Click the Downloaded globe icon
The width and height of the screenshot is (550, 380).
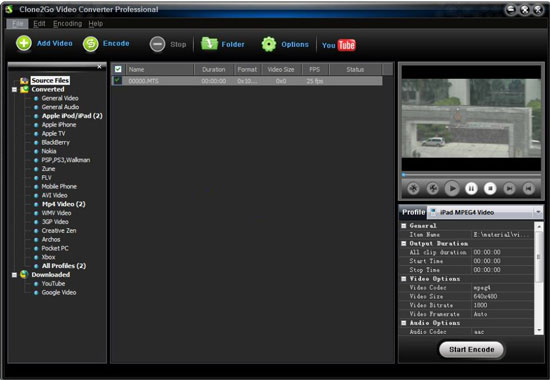click(24, 274)
